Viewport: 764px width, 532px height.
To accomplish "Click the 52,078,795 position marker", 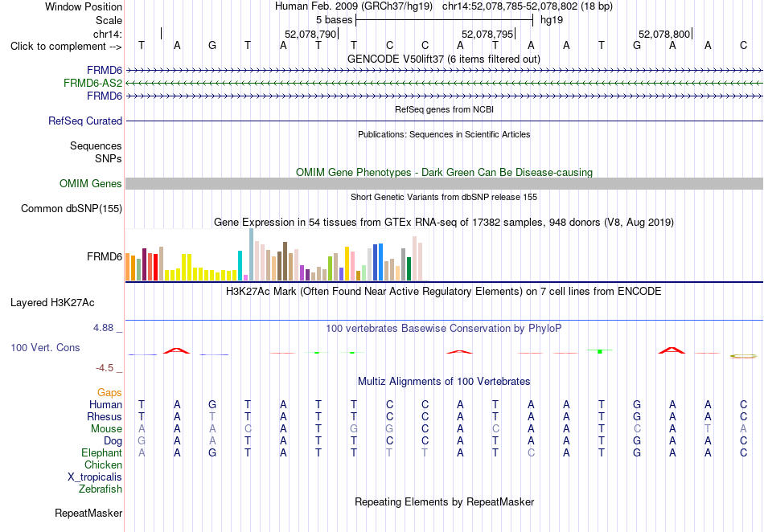I will pos(487,34).
